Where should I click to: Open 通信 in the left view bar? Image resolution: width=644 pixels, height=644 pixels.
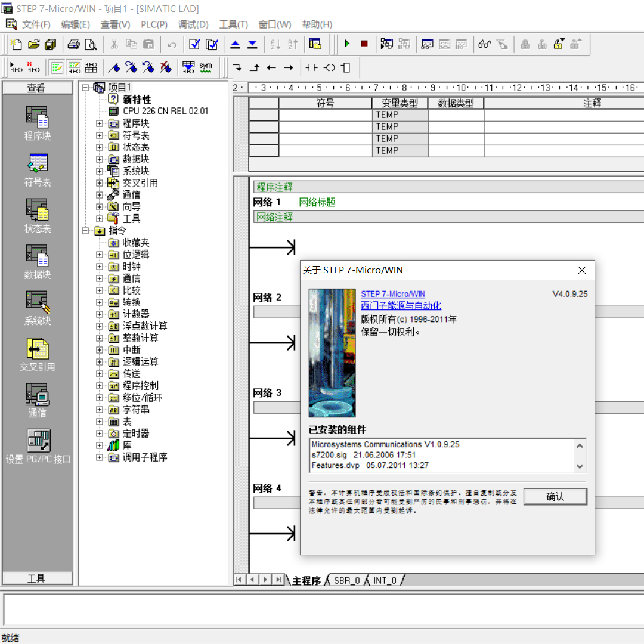(38, 401)
